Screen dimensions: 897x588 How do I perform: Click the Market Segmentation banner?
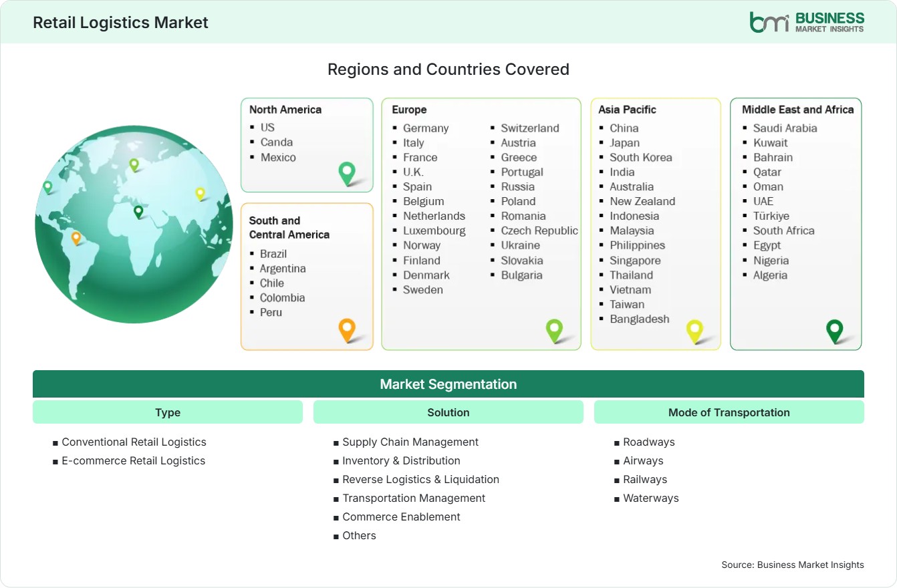coord(448,384)
